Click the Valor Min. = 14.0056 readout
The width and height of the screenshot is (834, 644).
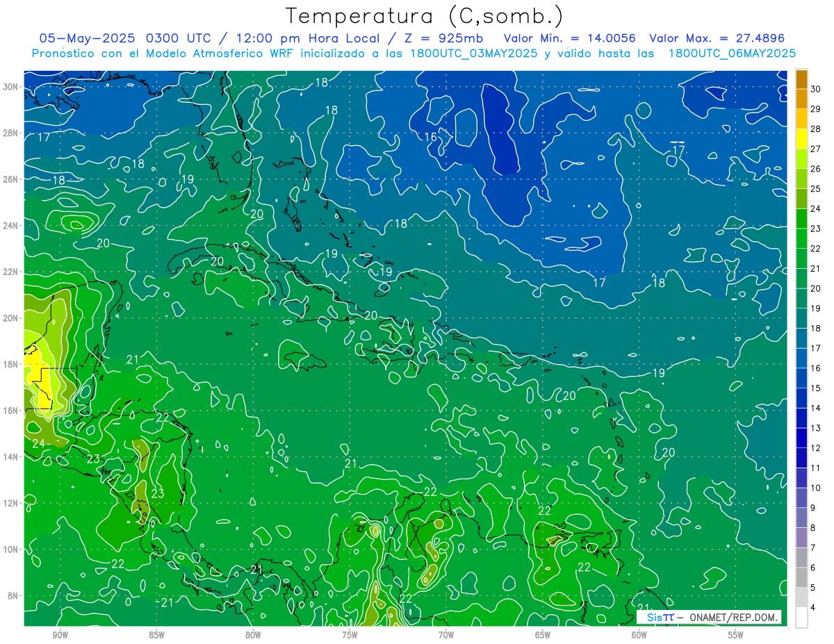point(569,38)
